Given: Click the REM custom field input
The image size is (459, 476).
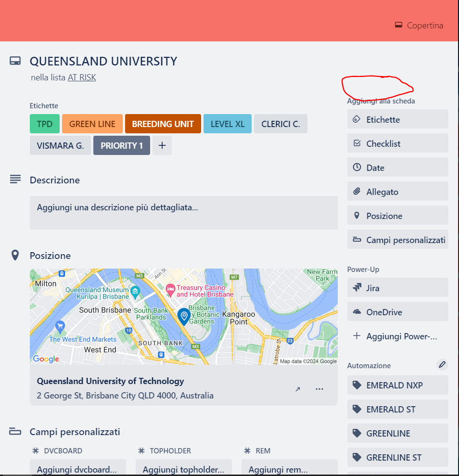Looking at the screenshot, I should point(290,468).
